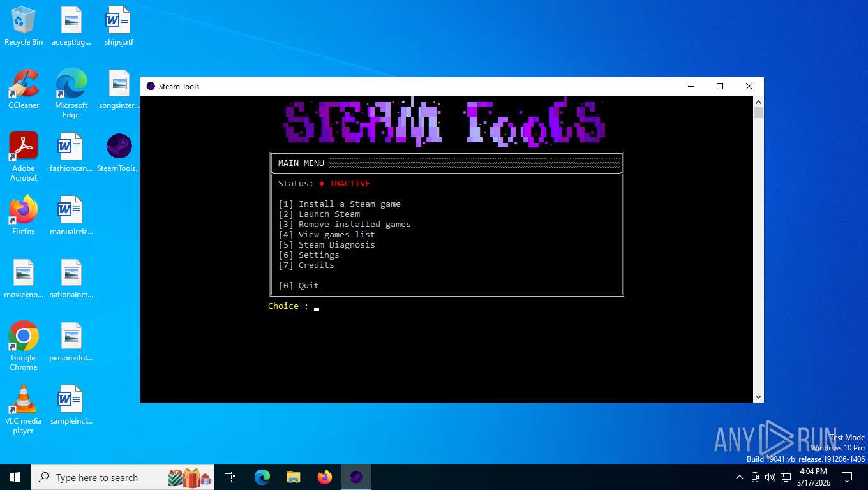The image size is (868, 490).
Task: Click the 'Choice :' prompt text
Action: click(x=288, y=306)
